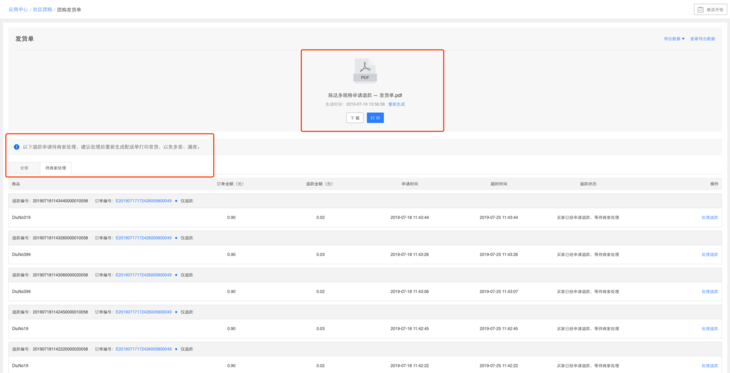Select the 待商家处理 tab
This screenshot has width=730, height=373.
tap(55, 168)
